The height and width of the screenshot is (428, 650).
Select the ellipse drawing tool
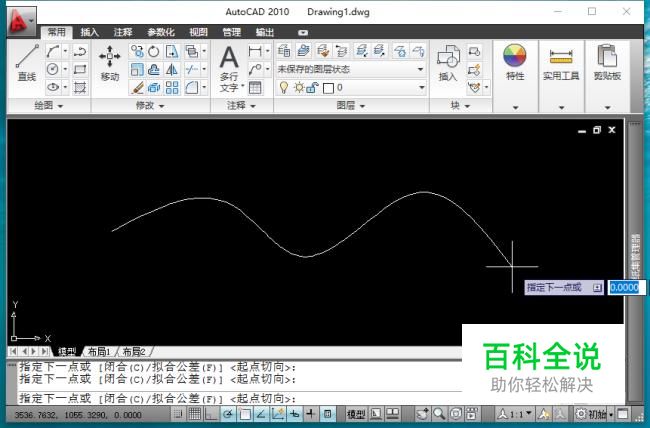click(53, 87)
